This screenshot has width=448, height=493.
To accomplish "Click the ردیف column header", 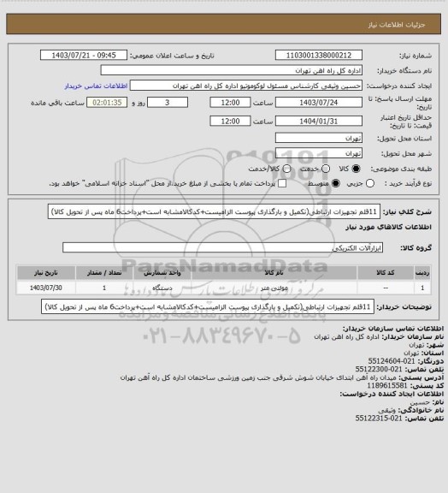I will pos(422,273).
